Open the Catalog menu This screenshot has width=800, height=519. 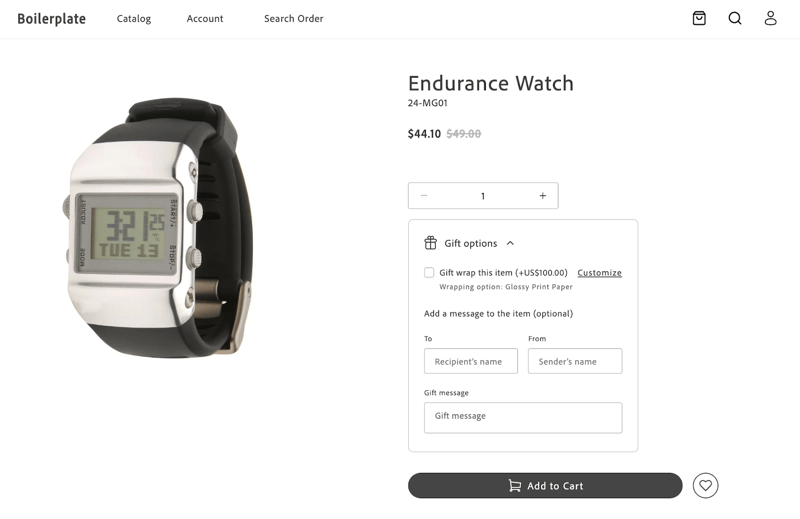[134, 19]
